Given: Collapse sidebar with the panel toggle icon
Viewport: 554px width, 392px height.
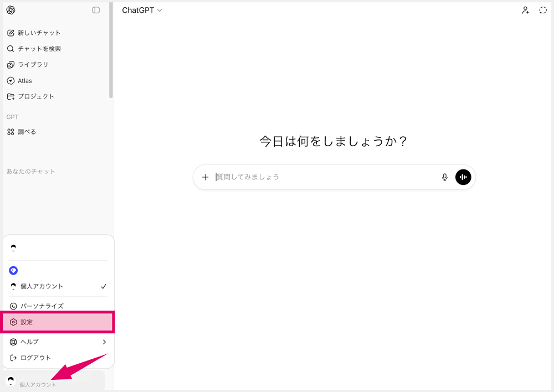Looking at the screenshot, I should [x=96, y=10].
